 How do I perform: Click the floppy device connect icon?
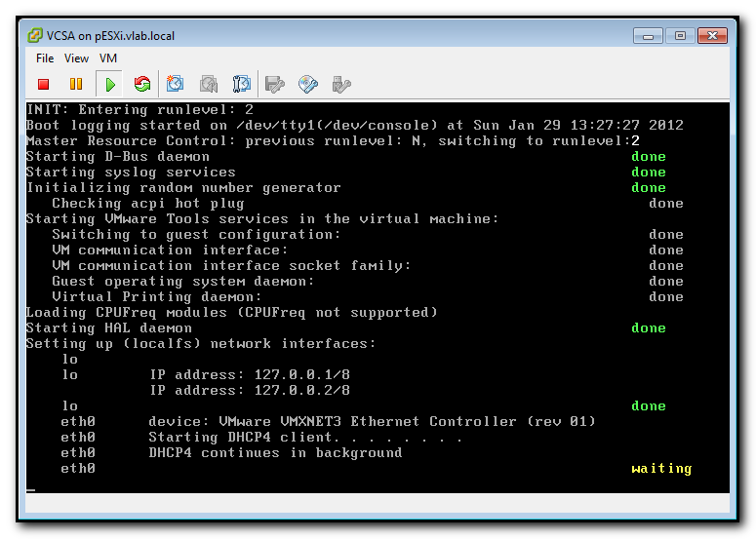[x=275, y=84]
